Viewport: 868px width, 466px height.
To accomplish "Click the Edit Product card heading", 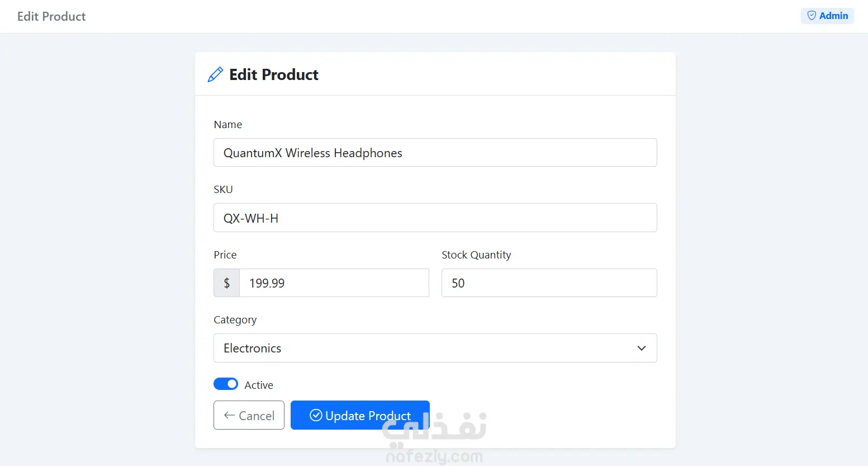I will coord(274,74).
